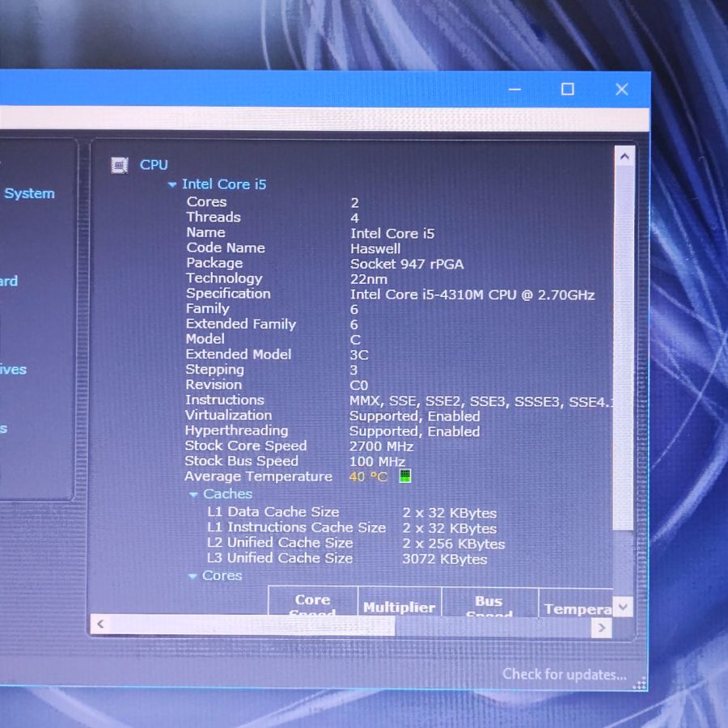Collapse the Caches section
This screenshot has width=728, height=728.
pos(193,495)
